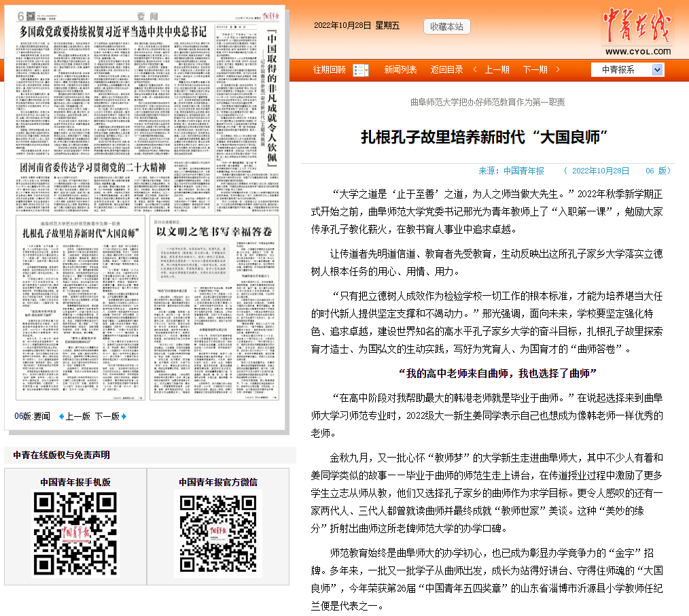Open the 往期回顾 calendar list icon
The height and width of the screenshot is (616, 689).
pyautogui.click(x=361, y=70)
